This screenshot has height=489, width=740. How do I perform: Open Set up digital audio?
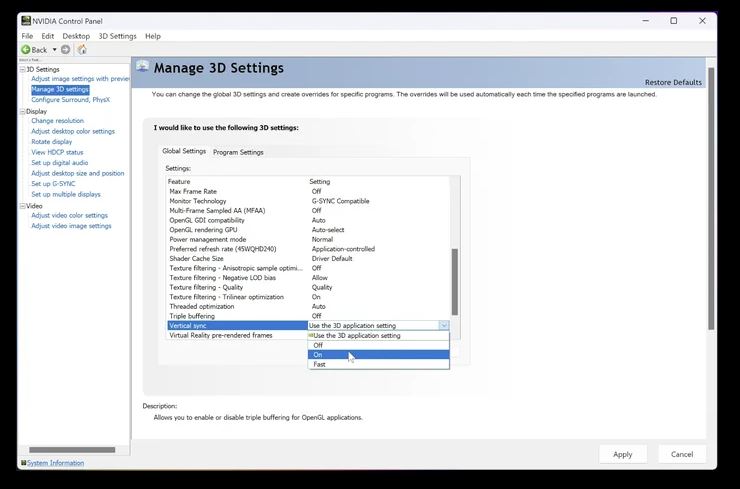point(59,163)
